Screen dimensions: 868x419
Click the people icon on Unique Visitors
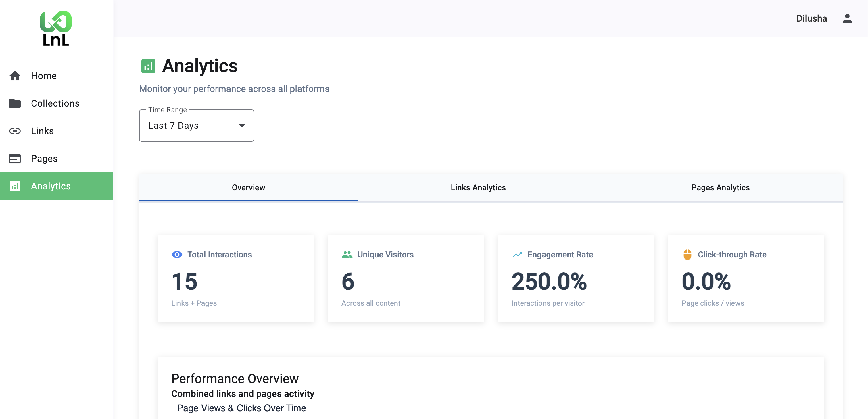tap(347, 255)
